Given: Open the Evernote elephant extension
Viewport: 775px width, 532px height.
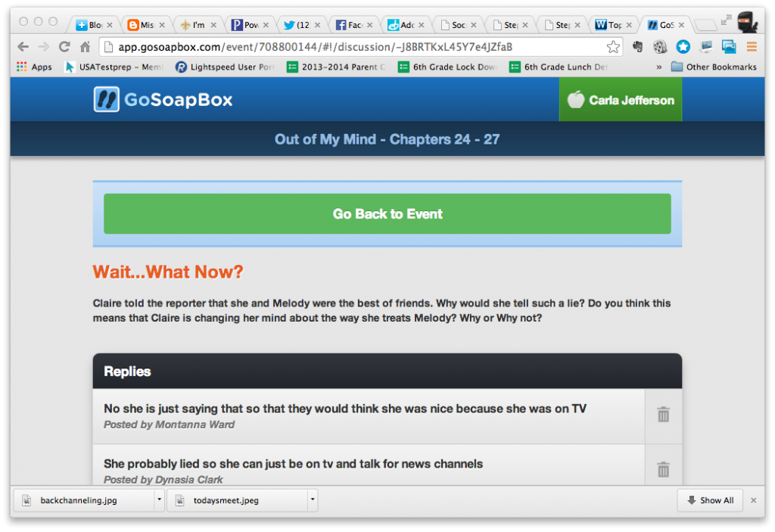Looking at the screenshot, I should coord(637,47).
